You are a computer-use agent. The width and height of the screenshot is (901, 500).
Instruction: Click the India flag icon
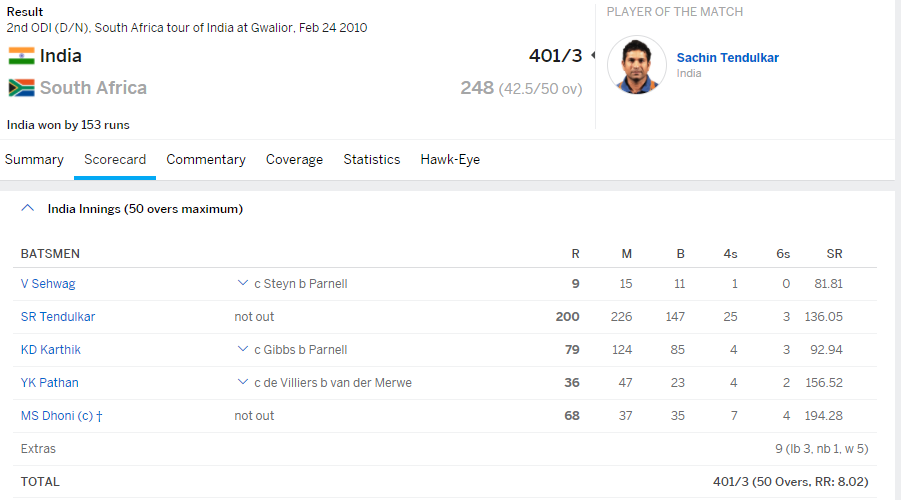point(20,56)
